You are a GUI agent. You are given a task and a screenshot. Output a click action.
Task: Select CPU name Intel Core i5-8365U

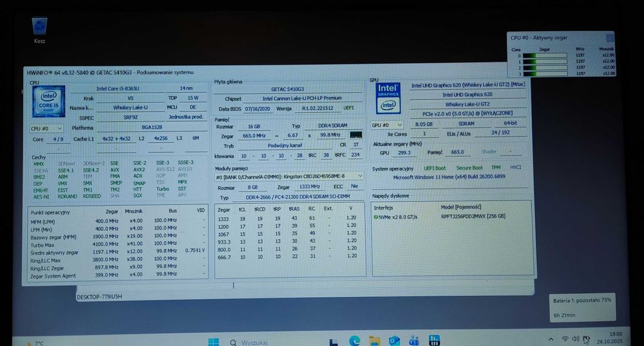tap(117, 89)
